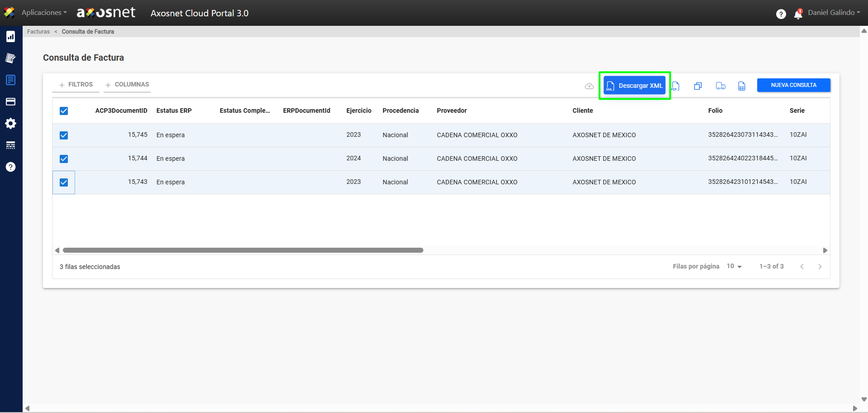Screen dimensions: 868x413
Task: Open the rows per page dropdown
Action: click(734, 266)
